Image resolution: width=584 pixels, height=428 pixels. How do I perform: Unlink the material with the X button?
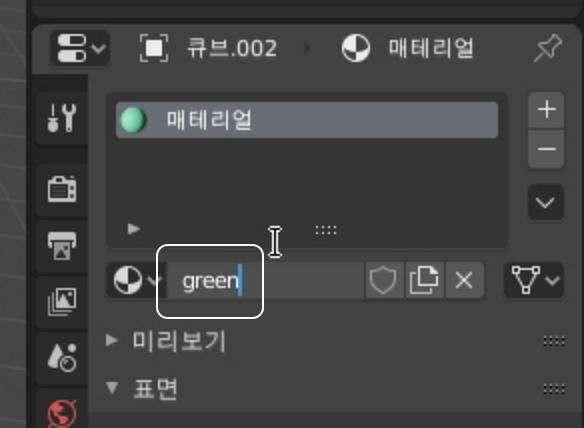(464, 280)
